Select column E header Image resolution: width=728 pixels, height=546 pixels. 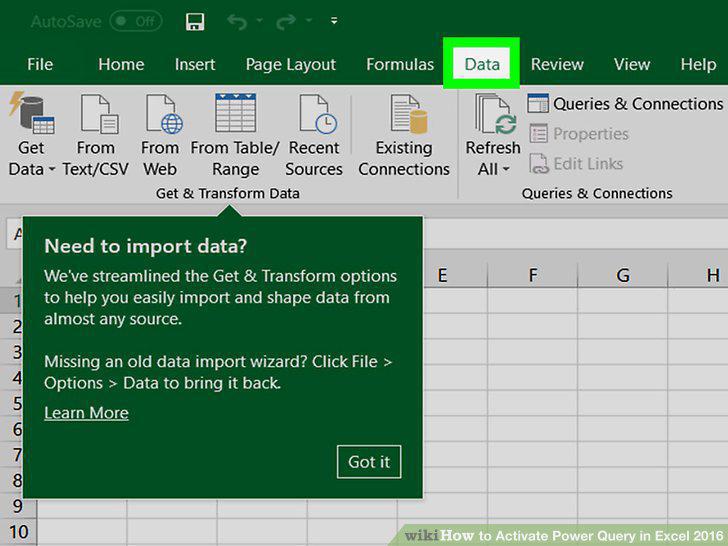pyautogui.click(x=442, y=275)
